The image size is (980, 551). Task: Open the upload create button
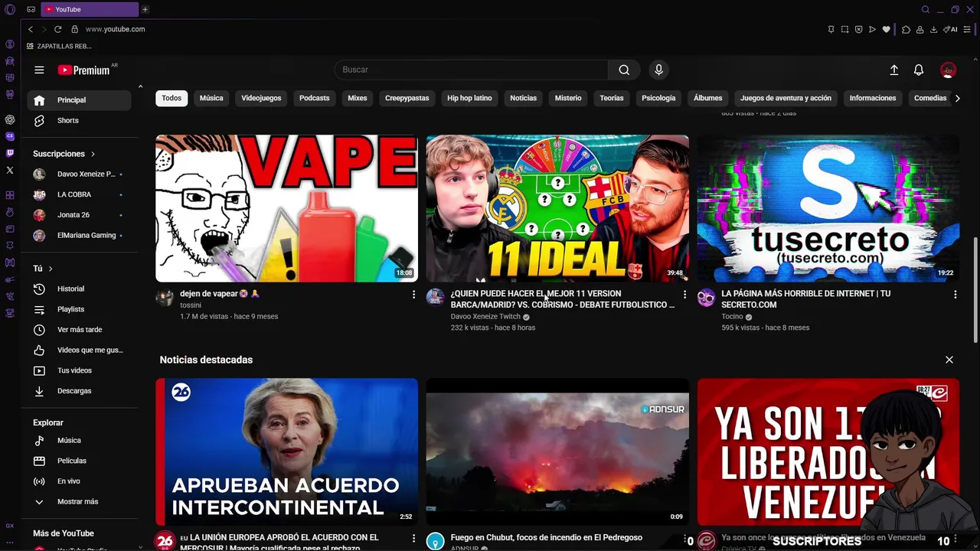pos(893,70)
